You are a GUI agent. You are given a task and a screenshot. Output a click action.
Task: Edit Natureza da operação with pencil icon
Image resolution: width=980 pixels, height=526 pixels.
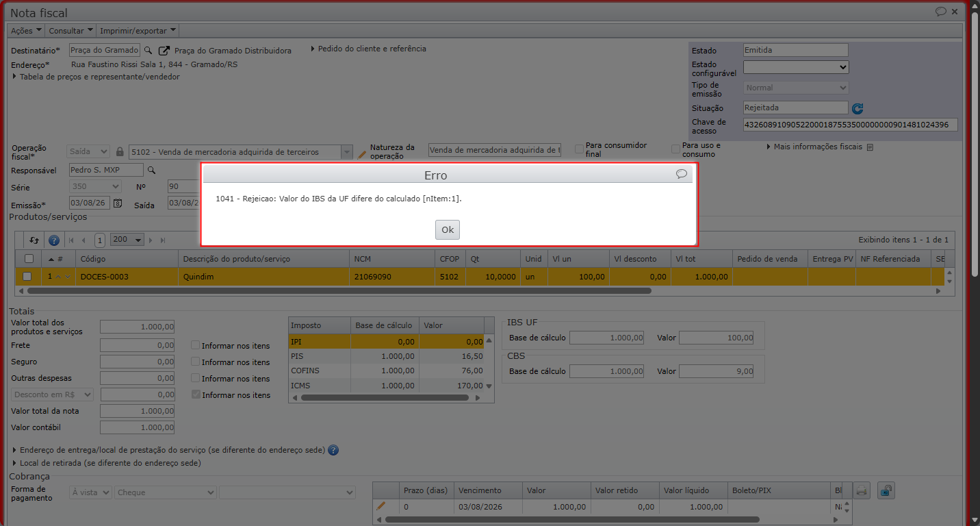pos(363,154)
